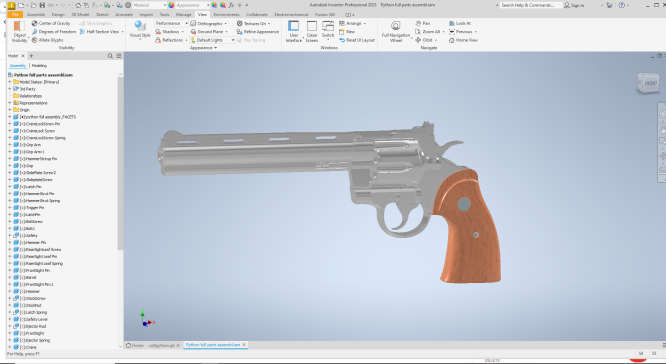Expand the Origin folder
The image size is (666, 364).
[9, 110]
